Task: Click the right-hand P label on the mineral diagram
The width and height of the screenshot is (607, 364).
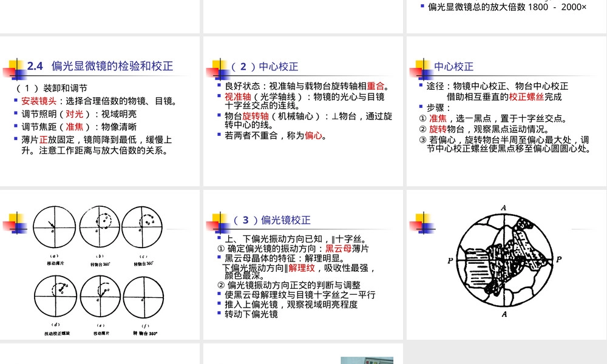Action: coord(558,259)
